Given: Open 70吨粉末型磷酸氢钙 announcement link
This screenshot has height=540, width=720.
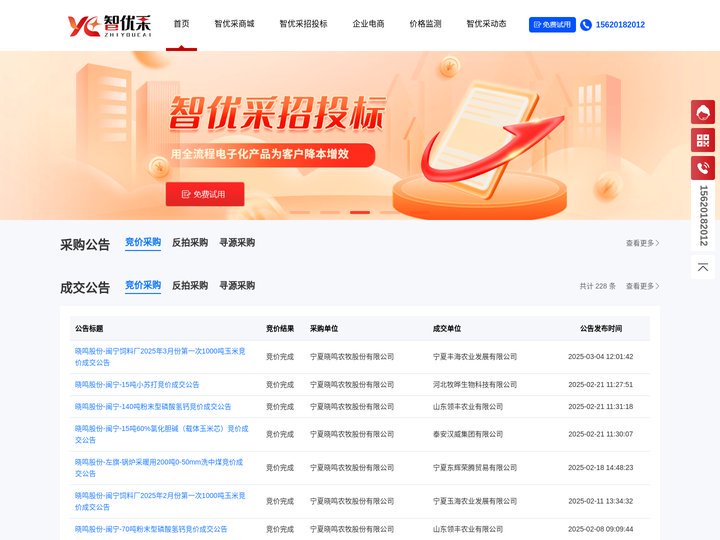Looking at the screenshot, I should coord(151,529).
